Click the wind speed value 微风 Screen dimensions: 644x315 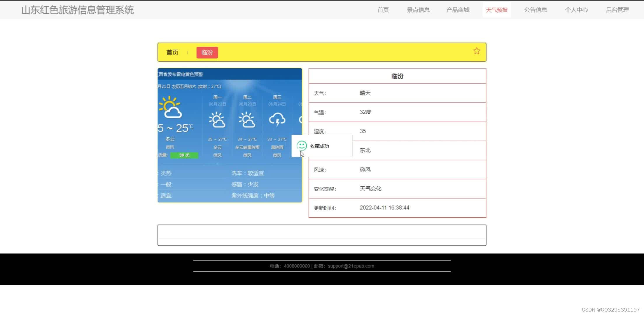click(365, 169)
